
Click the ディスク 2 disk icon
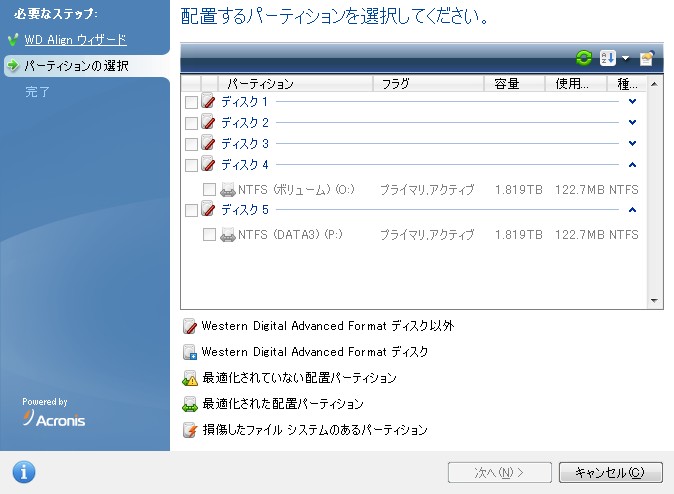pos(208,121)
